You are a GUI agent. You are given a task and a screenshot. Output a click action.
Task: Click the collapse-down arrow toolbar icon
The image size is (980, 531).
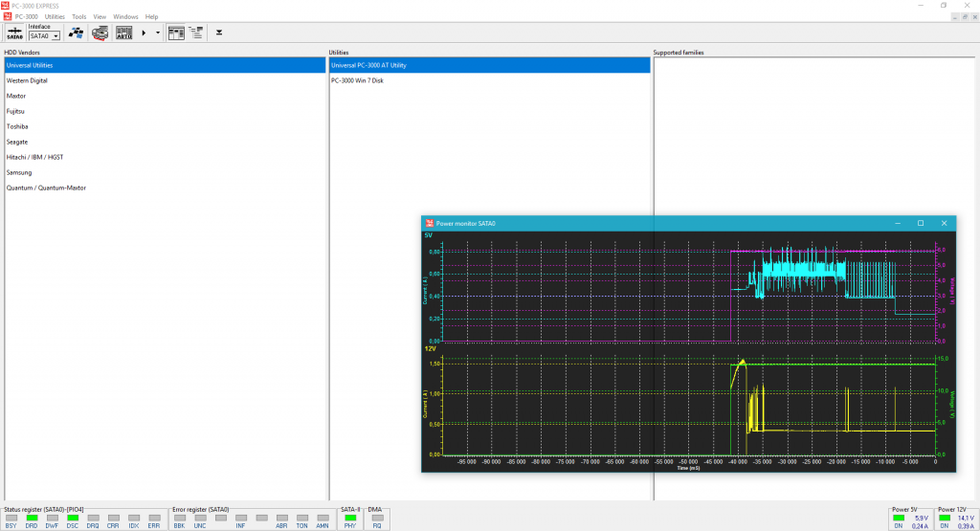pyautogui.click(x=219, y=33)
